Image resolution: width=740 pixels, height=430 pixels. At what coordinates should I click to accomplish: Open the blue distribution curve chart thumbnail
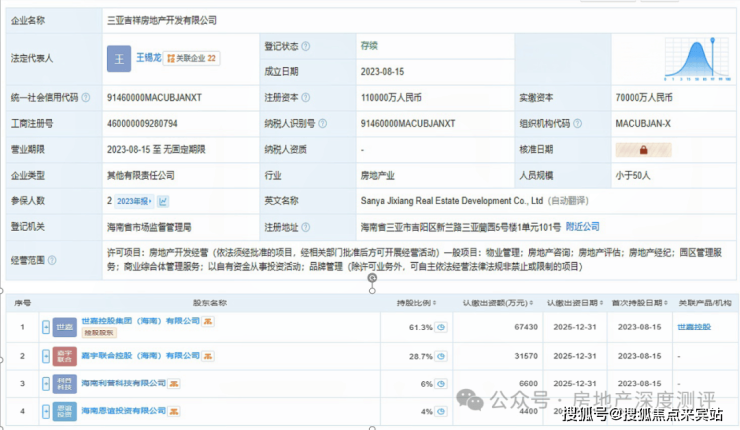[x=698, y=59]
